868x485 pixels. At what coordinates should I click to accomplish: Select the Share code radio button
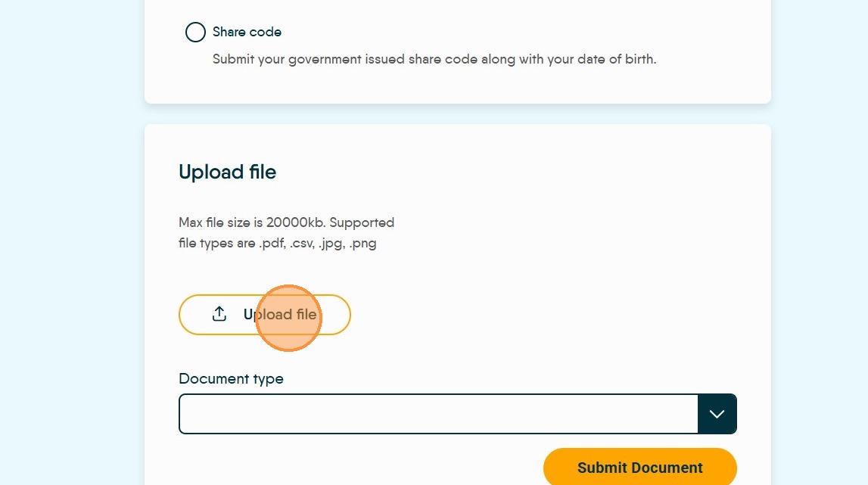pos(195,33)
